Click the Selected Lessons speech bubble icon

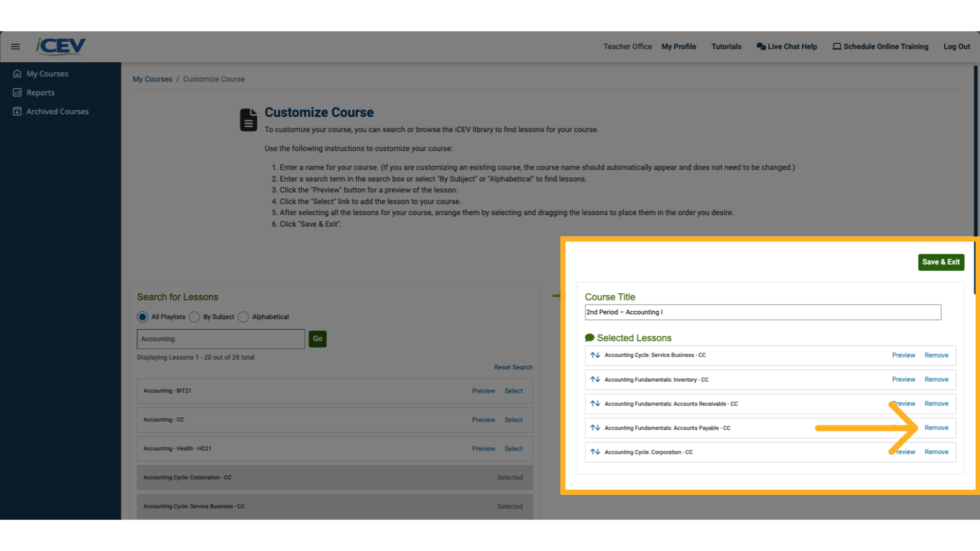coord(590,338)
